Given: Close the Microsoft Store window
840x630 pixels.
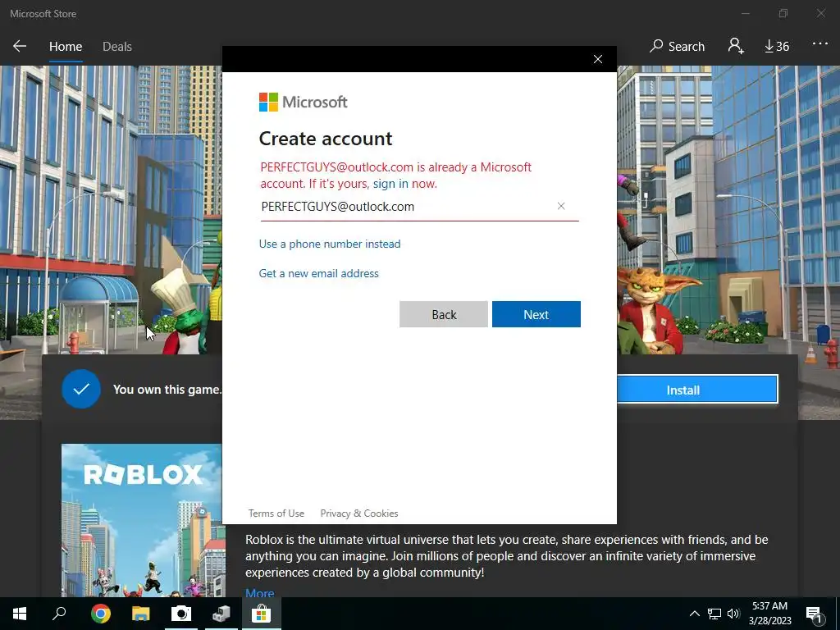Looking at the screenshot, I should [x=820, y=13].
